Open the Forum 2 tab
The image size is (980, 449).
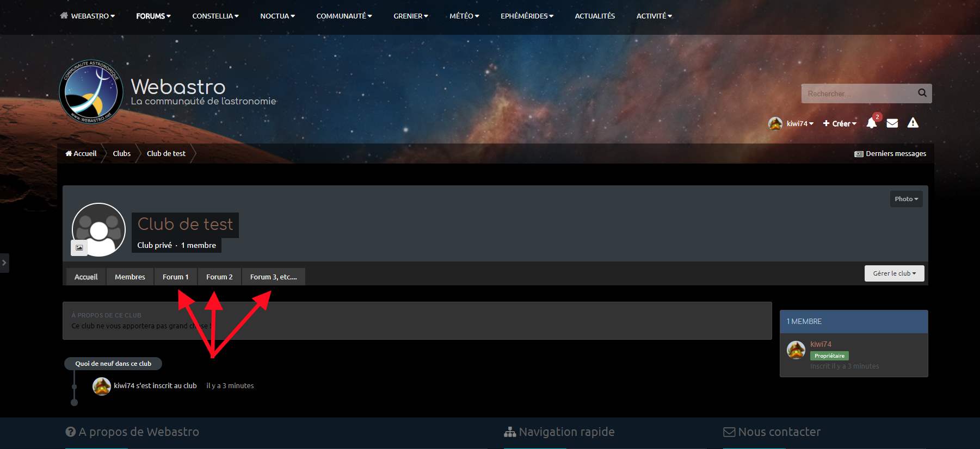point(219,277)
